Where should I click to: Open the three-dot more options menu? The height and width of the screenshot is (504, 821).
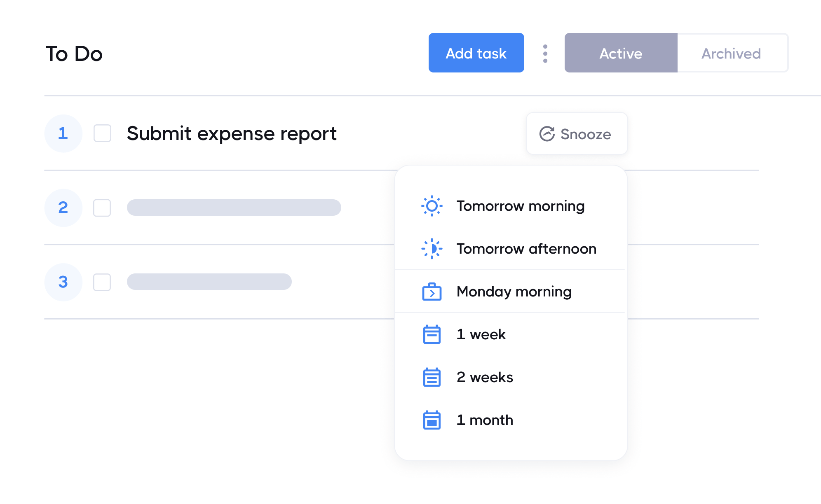[545, 54]
